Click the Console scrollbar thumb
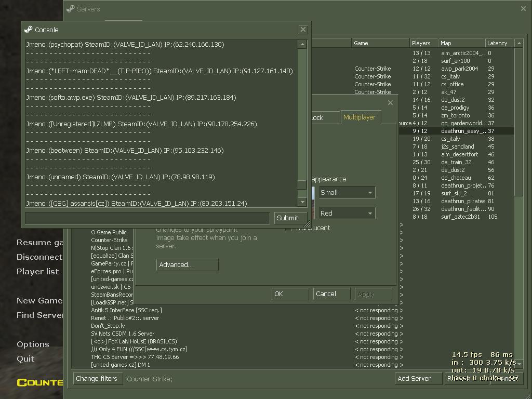 click(x=302, y=184)
